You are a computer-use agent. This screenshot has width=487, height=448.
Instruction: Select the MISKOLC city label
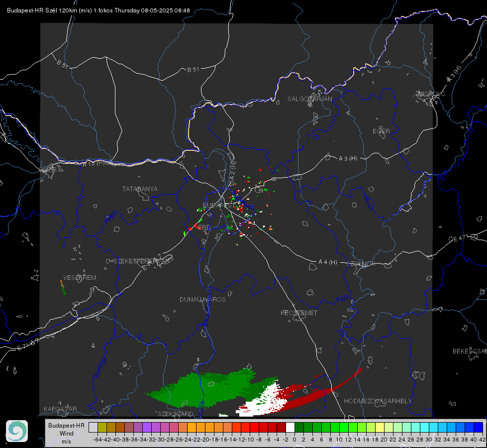pyautogui.click(x=431, y=94)
